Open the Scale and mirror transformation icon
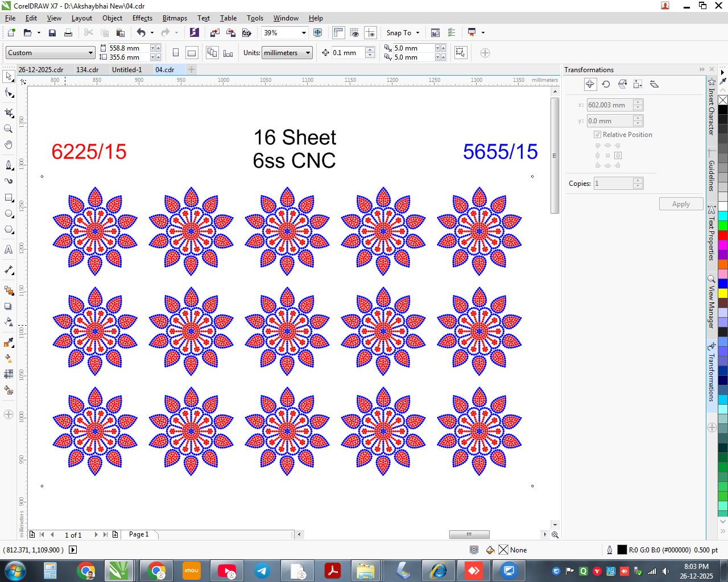This screenshot has height=582, width=728. pyautogui.click(x=622, y=84)
